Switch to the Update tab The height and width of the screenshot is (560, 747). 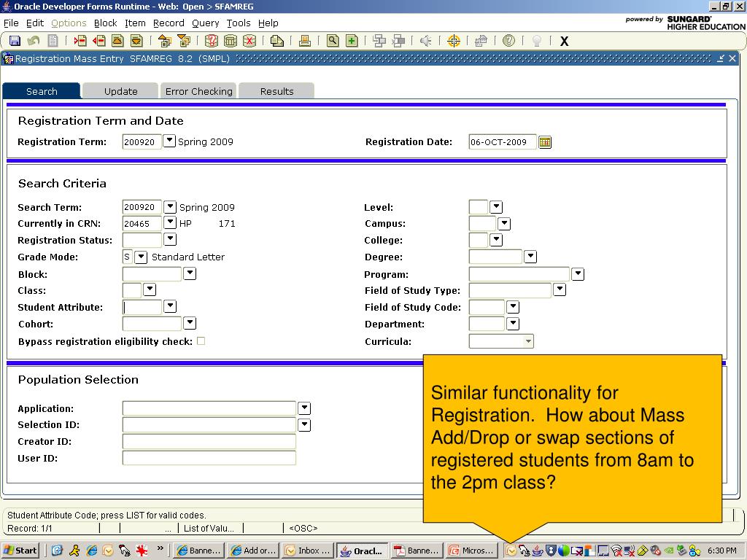[x=120, y=91]
